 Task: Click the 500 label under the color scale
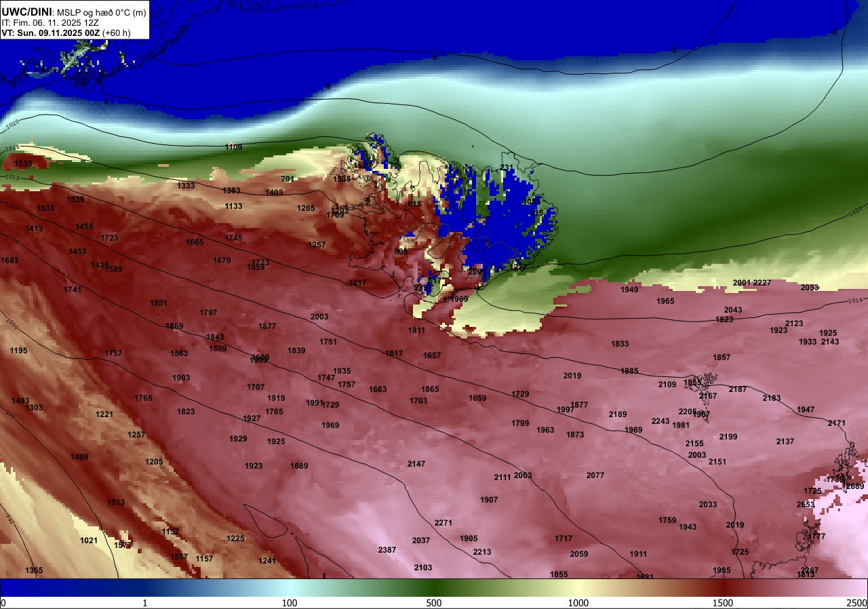434,603
